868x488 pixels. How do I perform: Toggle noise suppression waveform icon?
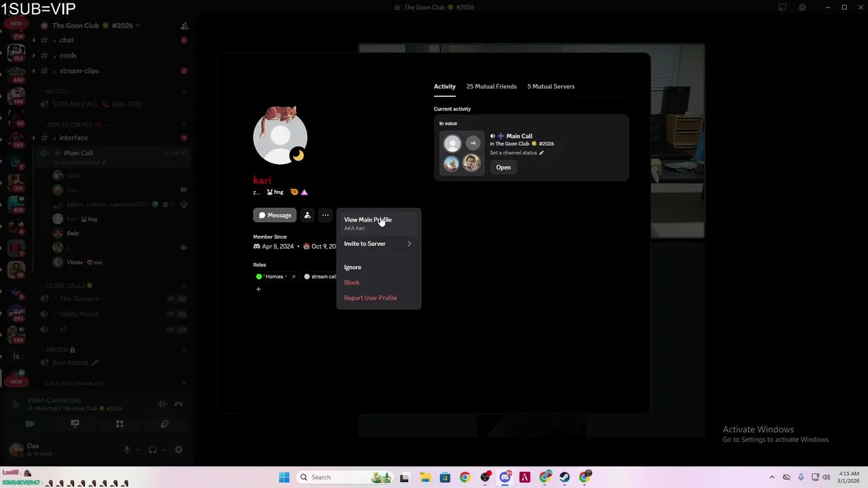[x=162, y=405]
